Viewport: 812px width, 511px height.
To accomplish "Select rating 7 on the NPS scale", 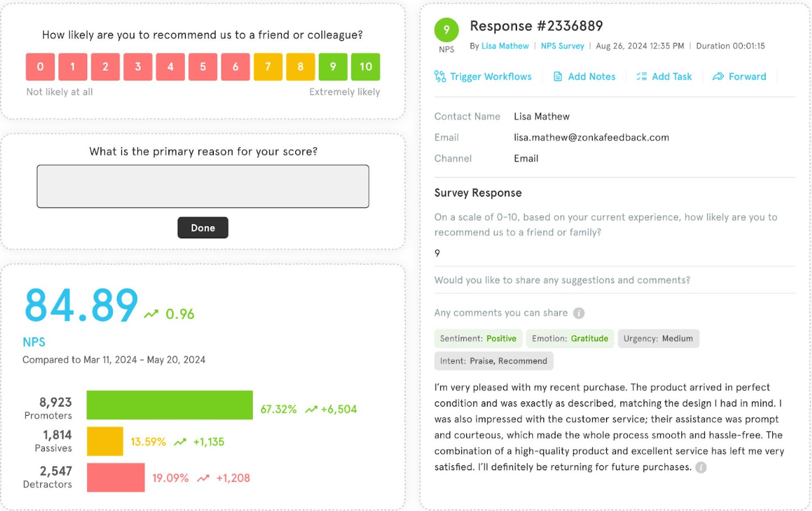I will pos(268,67).
